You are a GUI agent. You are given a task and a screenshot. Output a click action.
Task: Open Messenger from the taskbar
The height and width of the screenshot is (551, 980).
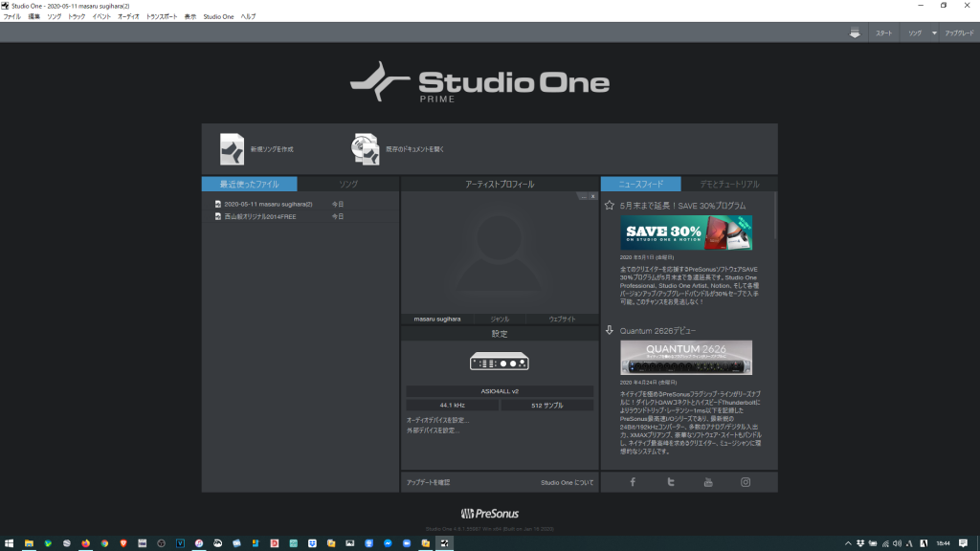coord(388,543)
